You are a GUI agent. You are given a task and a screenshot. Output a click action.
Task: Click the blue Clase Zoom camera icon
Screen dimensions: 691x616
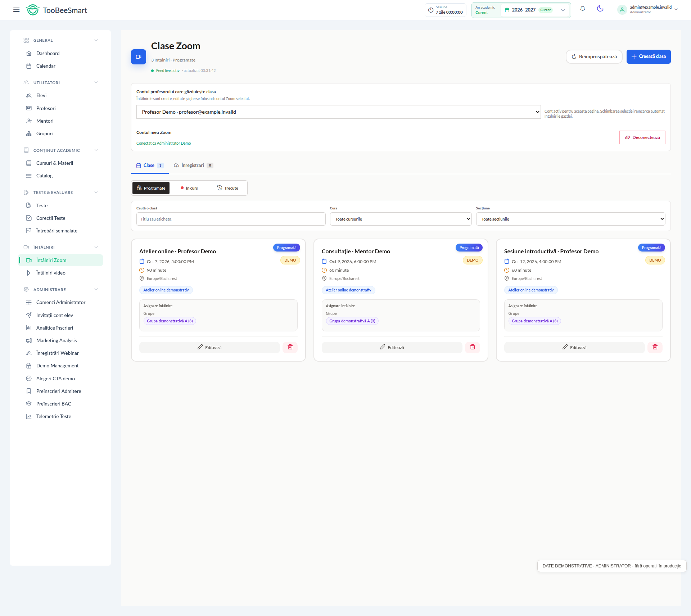point(139,57)
